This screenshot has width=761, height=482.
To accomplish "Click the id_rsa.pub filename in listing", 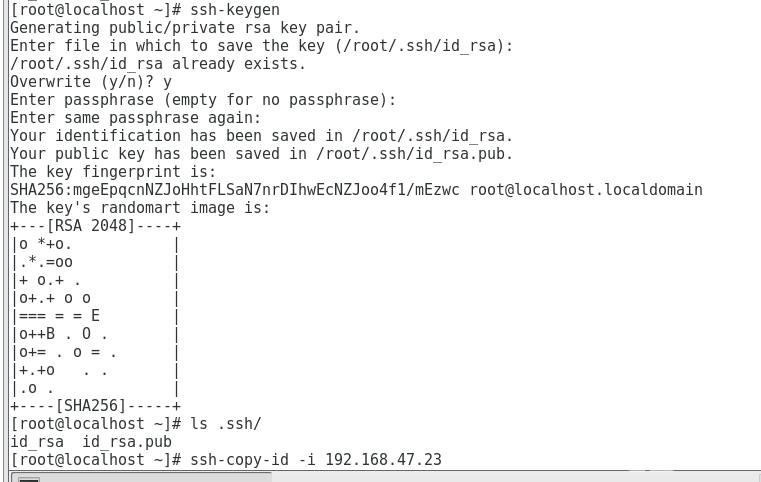I will 127,442.
